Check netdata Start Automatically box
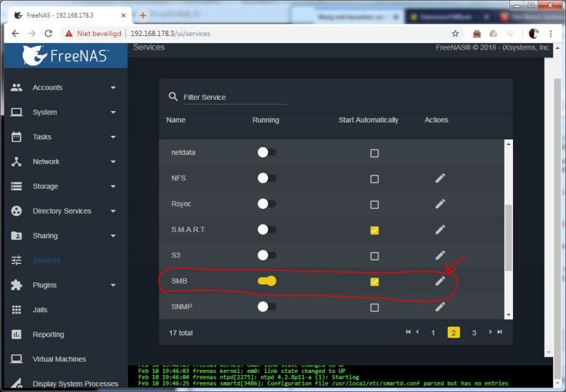 click(374, 153)
